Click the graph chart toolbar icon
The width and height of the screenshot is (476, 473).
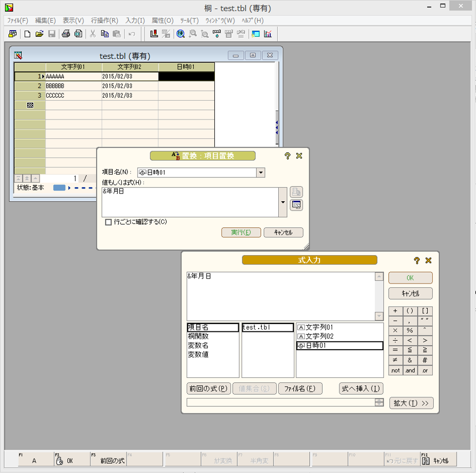click(268, 34)
